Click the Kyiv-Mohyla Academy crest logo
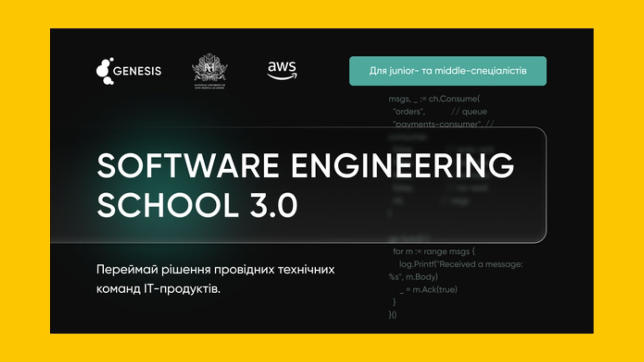Screen dimensions: 644x362 tap(210, 71)
